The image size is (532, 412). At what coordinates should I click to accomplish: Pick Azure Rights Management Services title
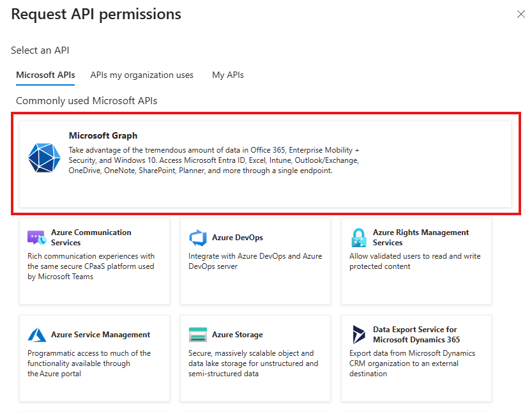421,238
